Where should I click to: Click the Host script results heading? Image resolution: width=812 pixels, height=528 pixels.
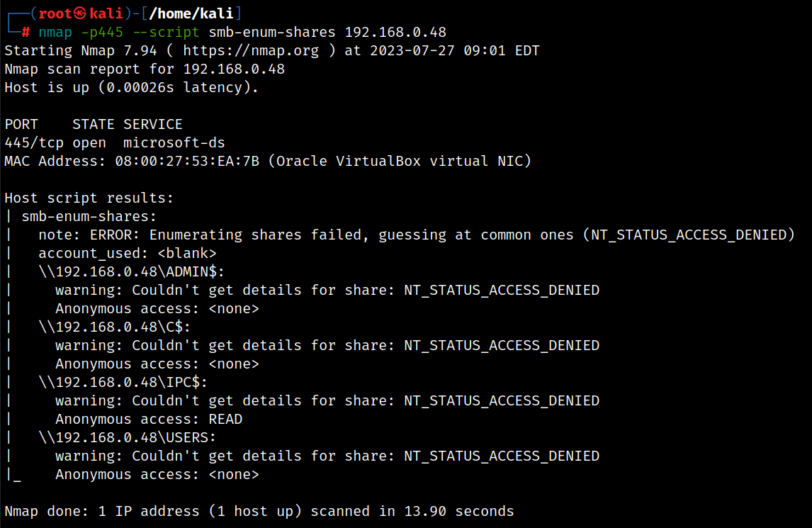point(89,198)
